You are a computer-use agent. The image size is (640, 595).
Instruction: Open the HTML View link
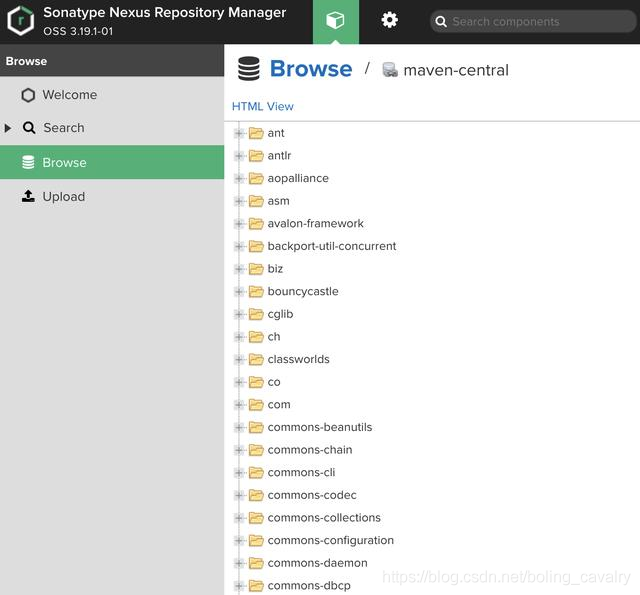[x=263, y=106]
